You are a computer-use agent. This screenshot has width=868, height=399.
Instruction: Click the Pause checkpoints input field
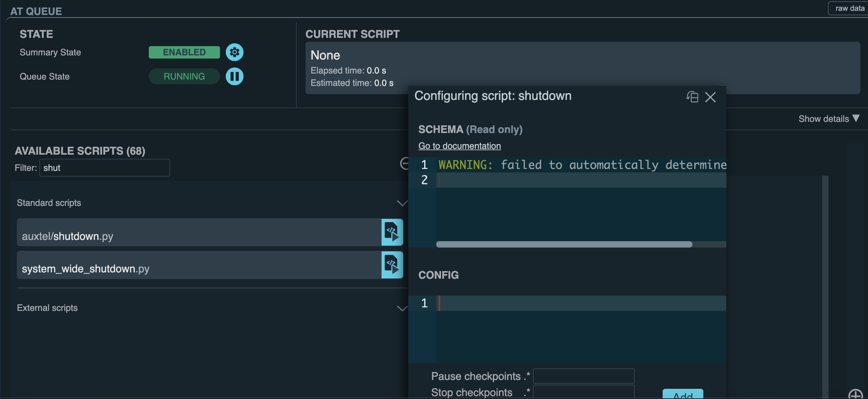[x=583, y=375]
